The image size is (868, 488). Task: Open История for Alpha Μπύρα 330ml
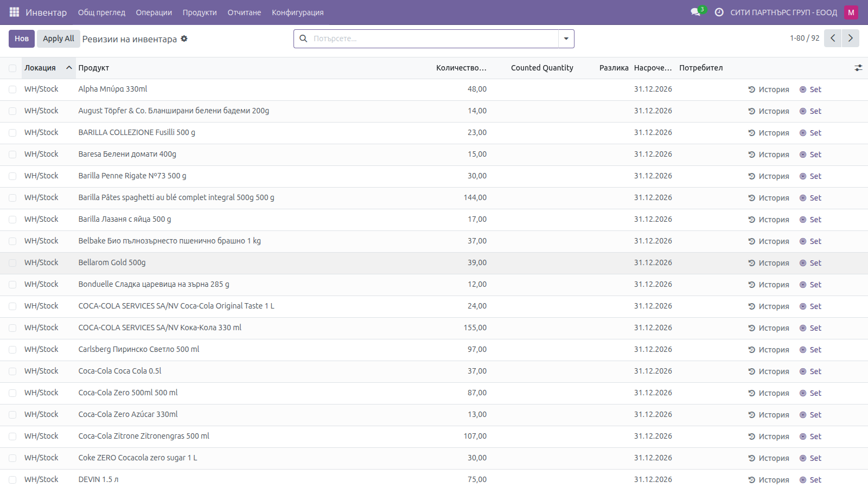click(769, 89)
